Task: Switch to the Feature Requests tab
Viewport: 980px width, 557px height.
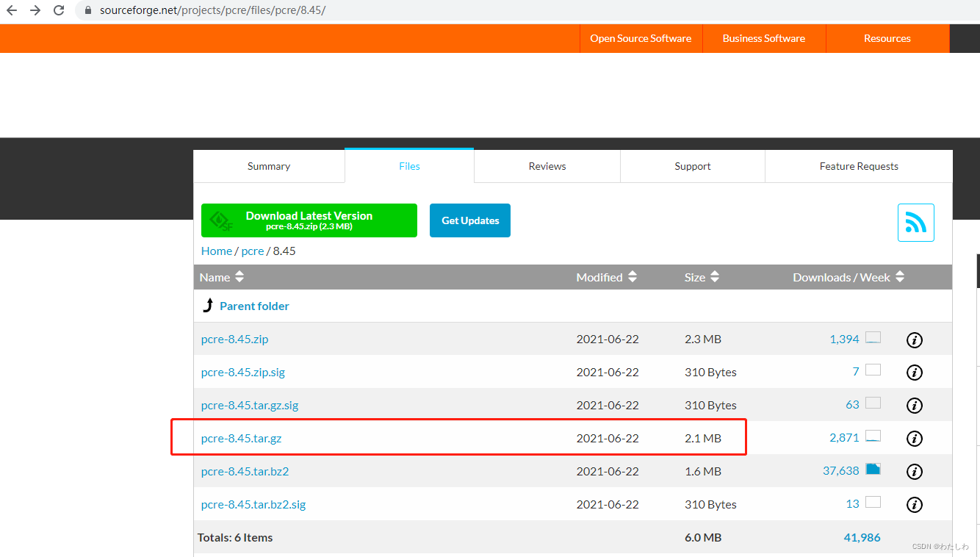Action: [x=859, y=166]
